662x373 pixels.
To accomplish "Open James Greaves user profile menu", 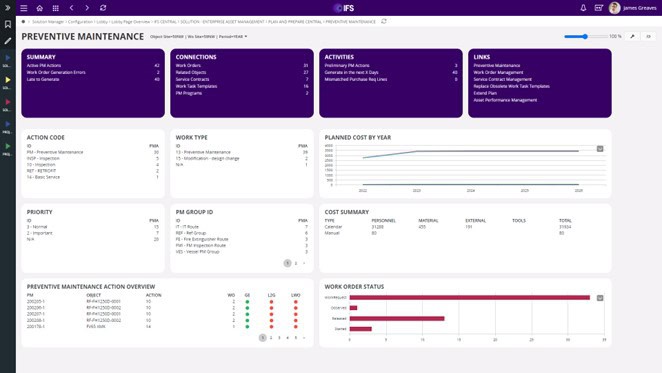I will coord(632,8).
